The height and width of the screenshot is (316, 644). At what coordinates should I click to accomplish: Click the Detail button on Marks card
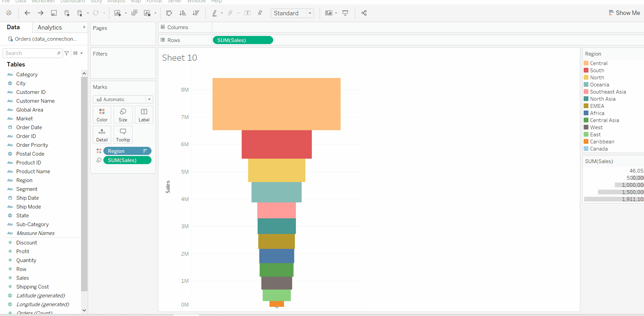tap(102, 135)
